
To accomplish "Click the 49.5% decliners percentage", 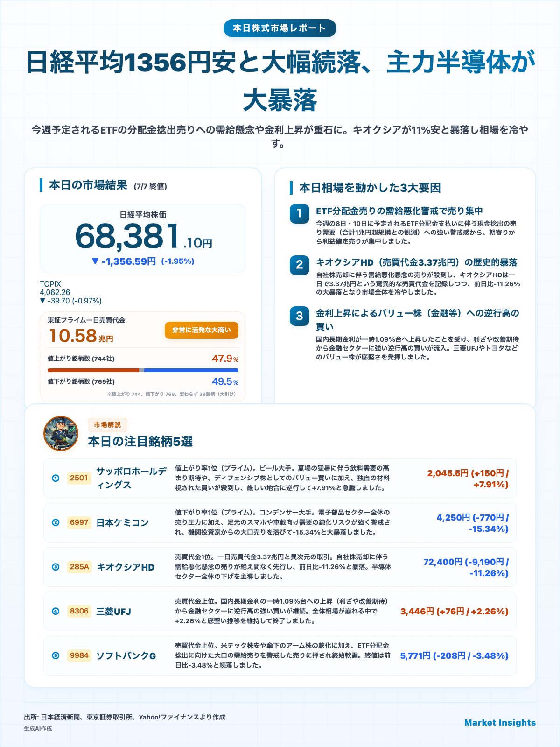I will (x=225, y=381).
